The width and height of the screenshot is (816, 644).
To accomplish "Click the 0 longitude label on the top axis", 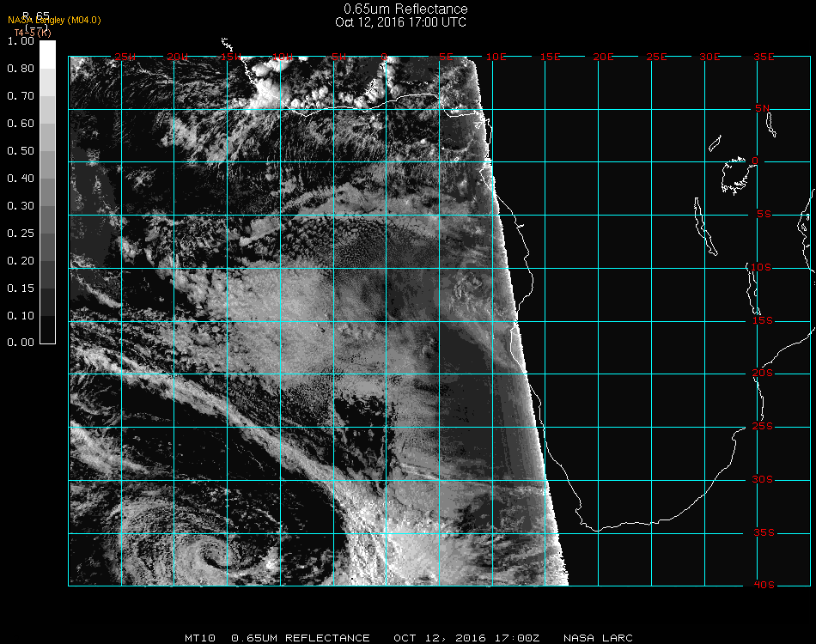I will point(384,57).
